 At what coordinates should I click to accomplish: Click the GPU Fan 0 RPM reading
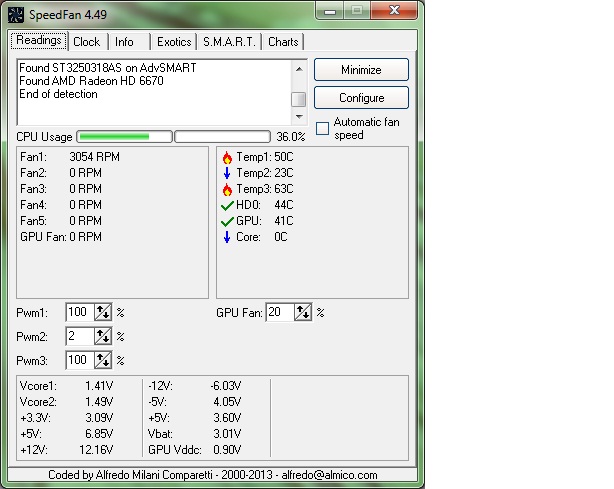pos(61,237)
